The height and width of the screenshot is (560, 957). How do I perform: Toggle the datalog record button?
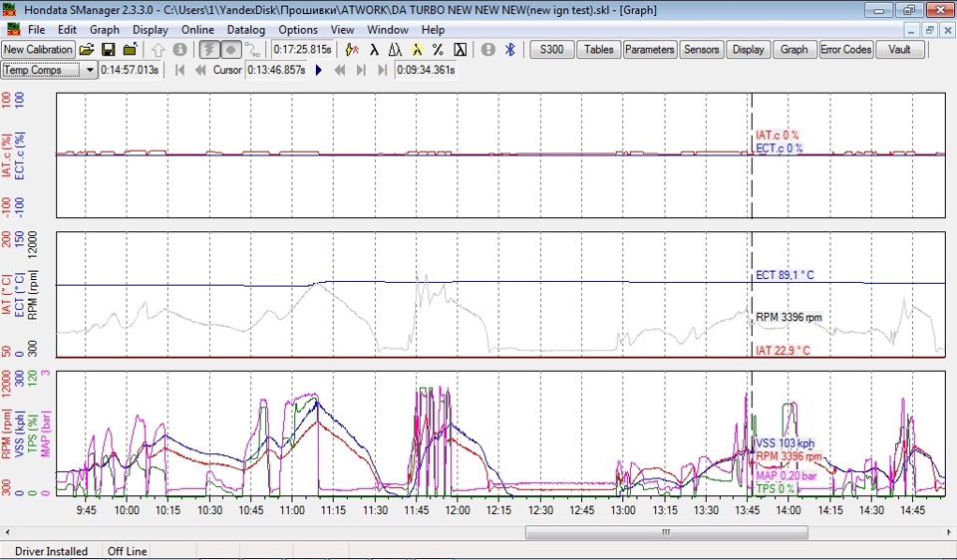point(230,50)
